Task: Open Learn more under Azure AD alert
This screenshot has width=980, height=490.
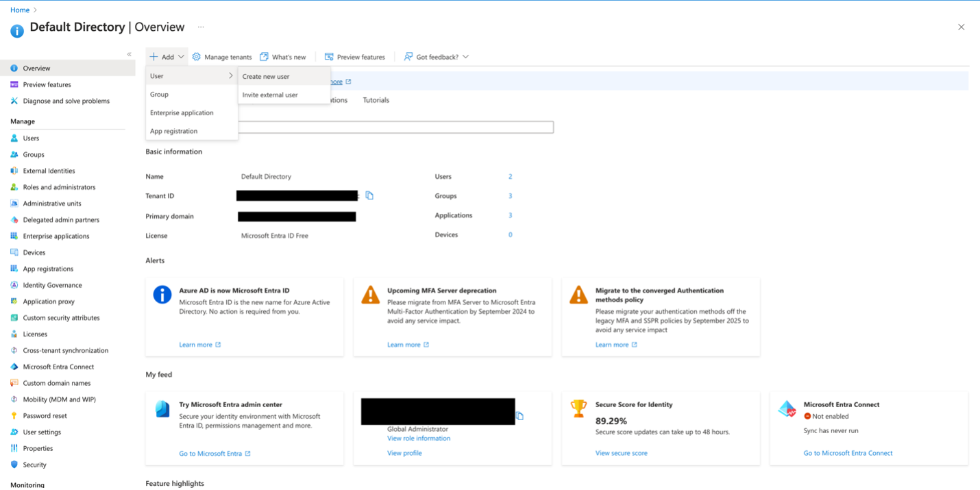Action: click(200, 345)
